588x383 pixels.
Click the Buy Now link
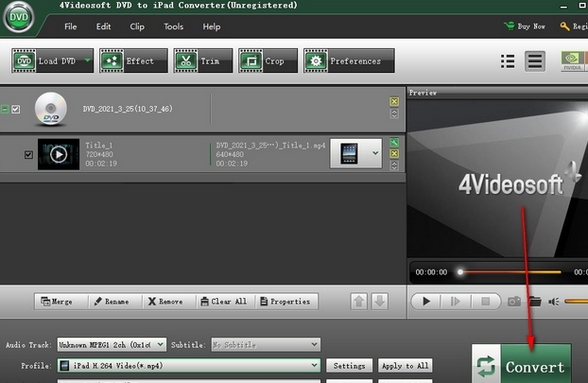[x=525, y=26]
